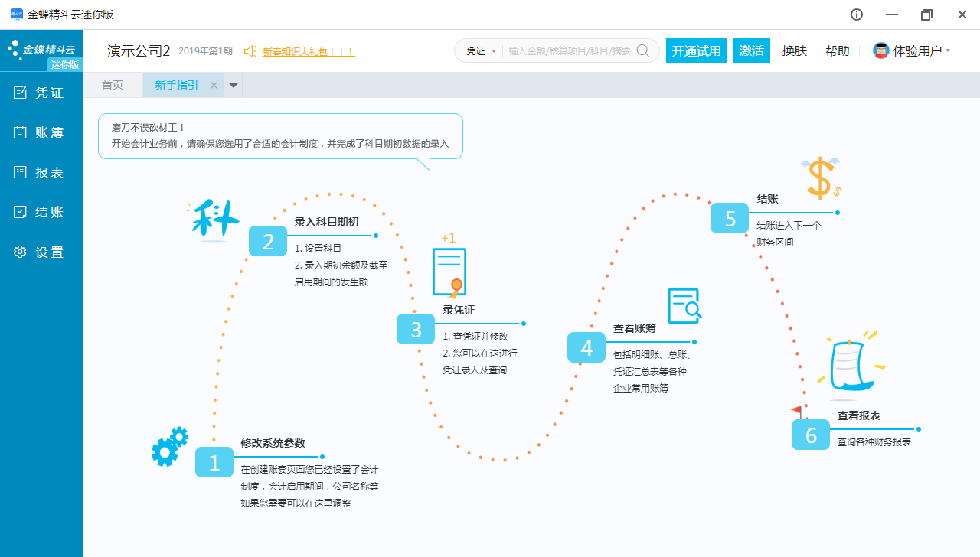The width and height of the screenshot is (980, 557).
Task: Click the 开通试用 button
Action: click(696, 51)
